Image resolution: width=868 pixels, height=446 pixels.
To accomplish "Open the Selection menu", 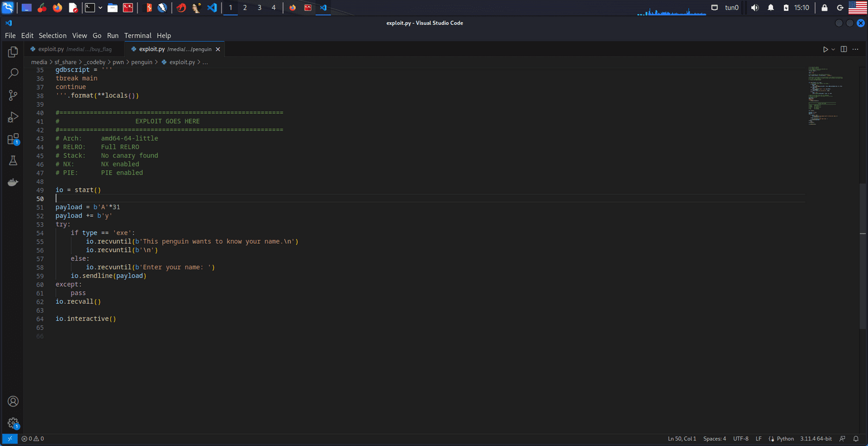I will click(x=53, y=36).
